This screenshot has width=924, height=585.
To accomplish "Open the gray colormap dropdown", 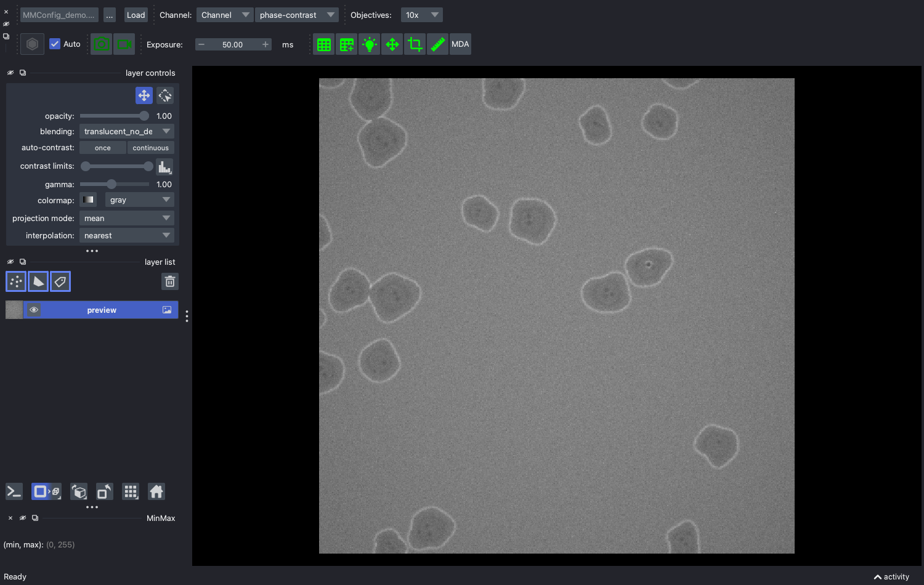I will (139, 200).
